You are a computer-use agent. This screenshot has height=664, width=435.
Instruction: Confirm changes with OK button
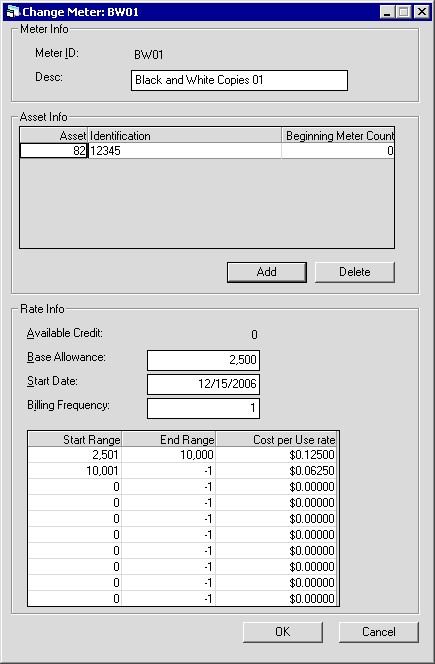(283, 632)
